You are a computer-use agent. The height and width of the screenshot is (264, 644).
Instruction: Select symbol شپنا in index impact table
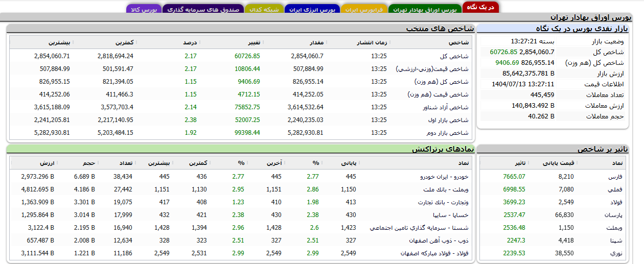point(614,241)
